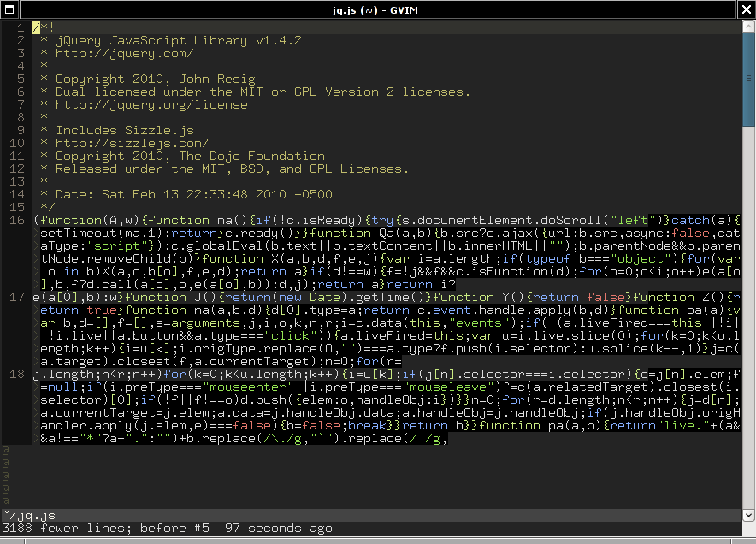Click 'The Dojo Foundation' copyright line

tap(190, 157)
